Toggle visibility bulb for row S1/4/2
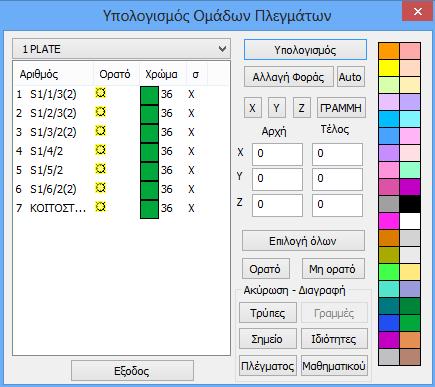The width and height of the screenshot is (435, 387). click(x=100, y=150)
